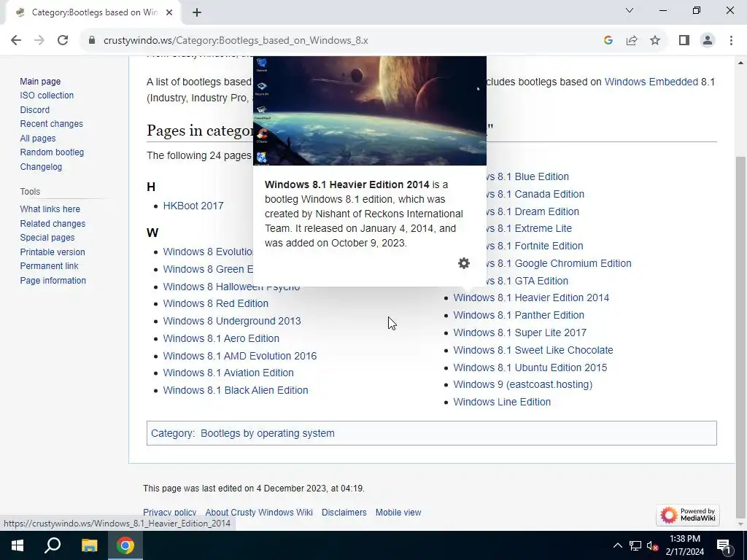The height and width of the screenshot is (560, 747).
Task: Expand tab search chevron
Action: coord(630,10)
